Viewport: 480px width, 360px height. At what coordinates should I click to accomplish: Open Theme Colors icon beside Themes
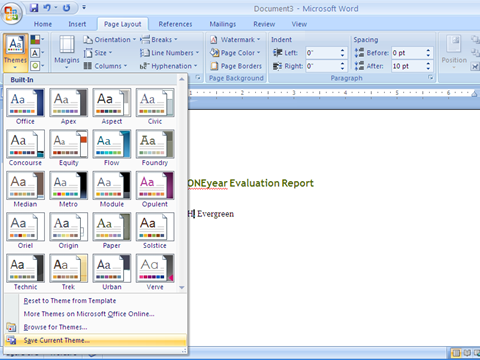[x=35, y=40]
